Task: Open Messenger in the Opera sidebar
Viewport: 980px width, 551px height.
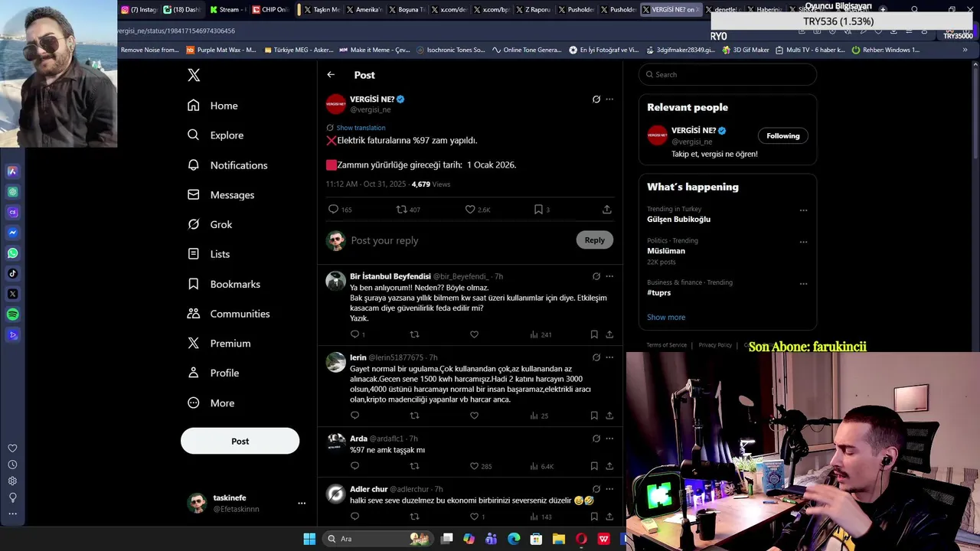Action: pos(12,233)
